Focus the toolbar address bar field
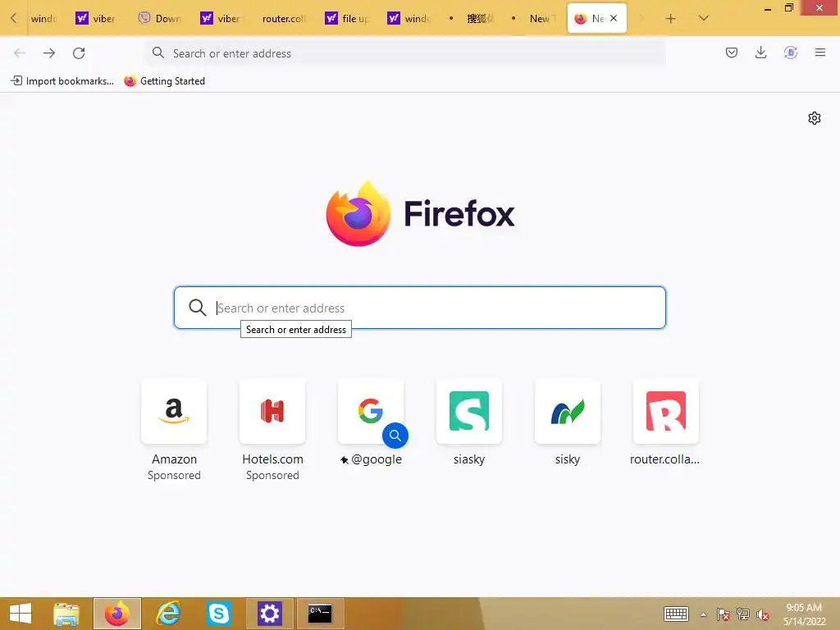The image size is (840, 630). click(405, 53)
